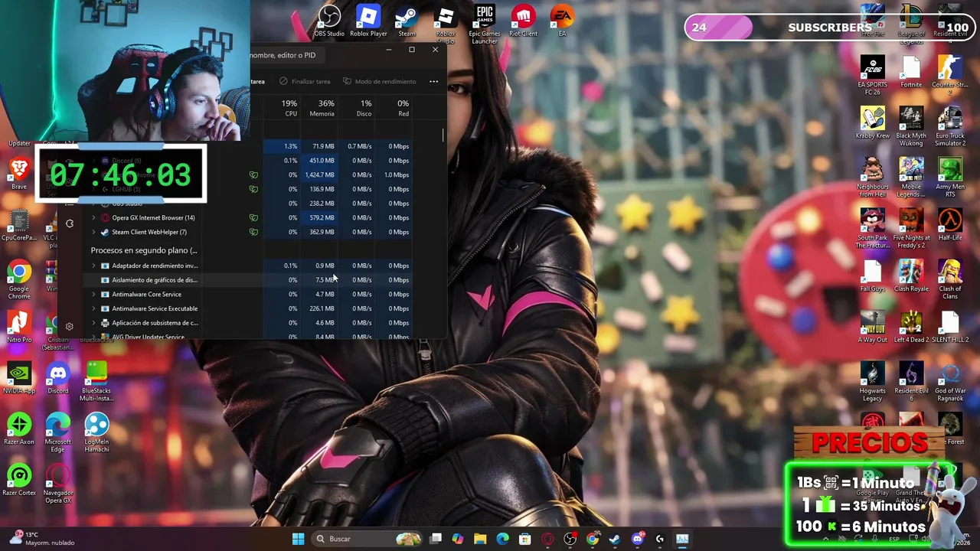Select Procesos en segundo plano header
980x551 pixels.
click(144, 250)
